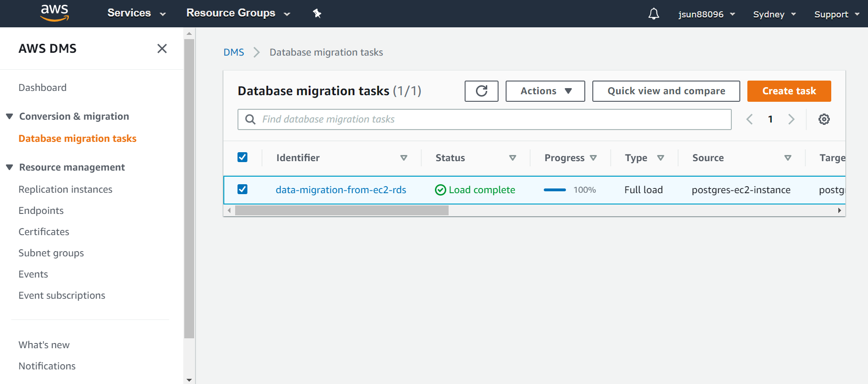Sort by the Identifier column arrow
The image size is (868, 384).
tap(403, 158)
